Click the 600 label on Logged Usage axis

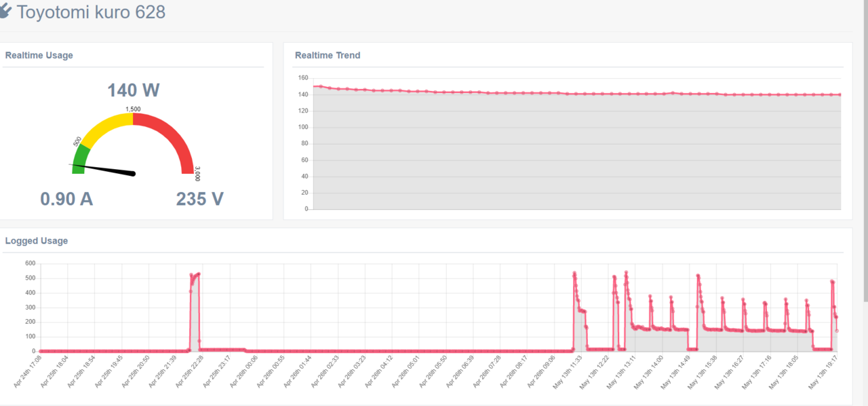tap(30, 263)
